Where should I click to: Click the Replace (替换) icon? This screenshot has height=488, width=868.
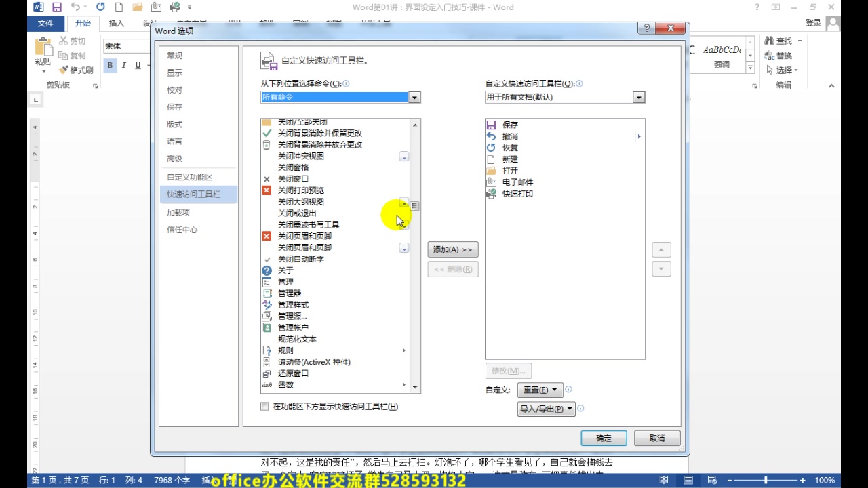pos(770,56)
